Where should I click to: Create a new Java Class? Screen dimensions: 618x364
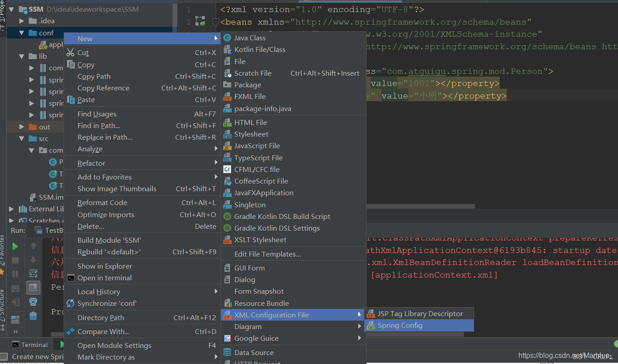pos(294,38)
